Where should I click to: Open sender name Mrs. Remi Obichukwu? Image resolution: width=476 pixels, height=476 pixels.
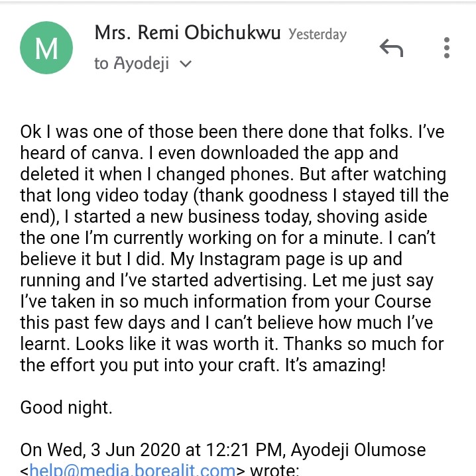[x=188, y=32]
